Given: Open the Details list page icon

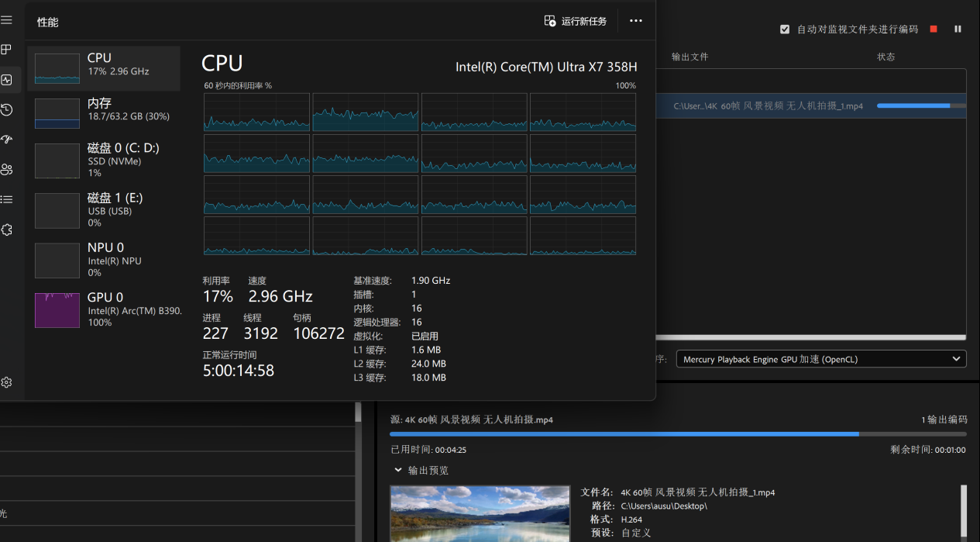Looking at the screenshot, I should pyautogui.click(x=6, y=199).
